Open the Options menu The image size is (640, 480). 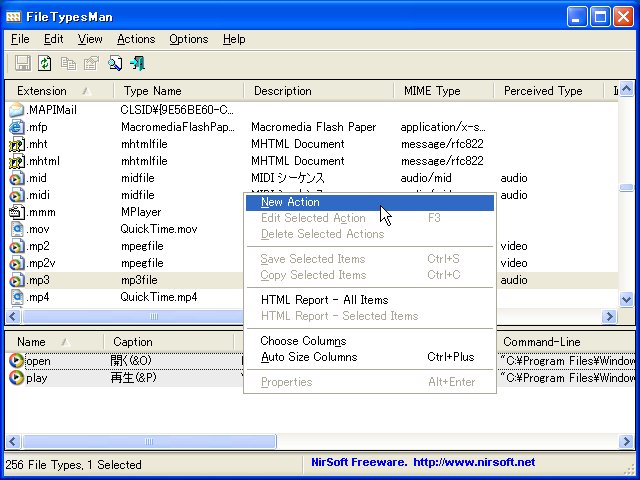click(189, 39)
